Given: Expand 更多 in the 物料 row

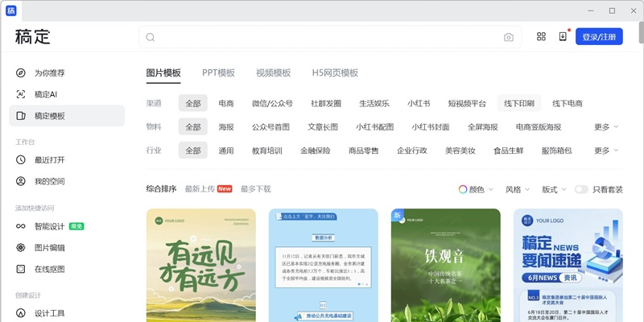Looking at the screenshot, I should pos(606,127).
